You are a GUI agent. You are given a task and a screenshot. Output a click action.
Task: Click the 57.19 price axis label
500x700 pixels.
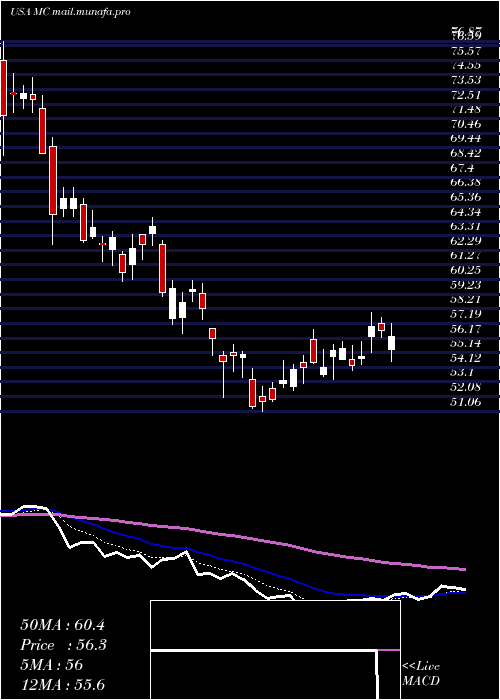466,314
